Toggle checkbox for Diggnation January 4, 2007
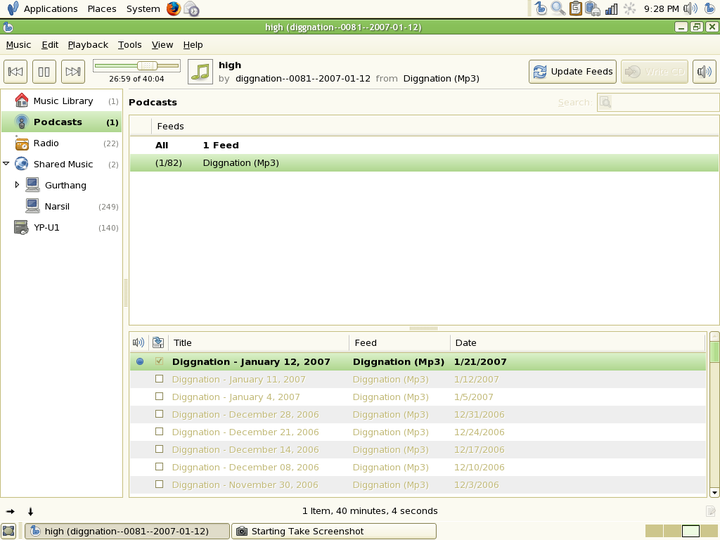 pyautogui.click(x=159, y=397)
